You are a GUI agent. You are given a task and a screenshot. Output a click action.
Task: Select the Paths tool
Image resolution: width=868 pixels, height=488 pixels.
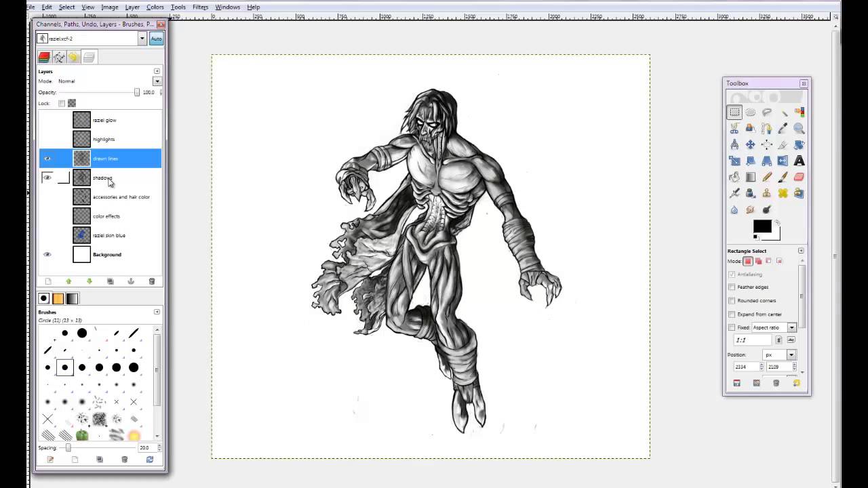[767, 128]
